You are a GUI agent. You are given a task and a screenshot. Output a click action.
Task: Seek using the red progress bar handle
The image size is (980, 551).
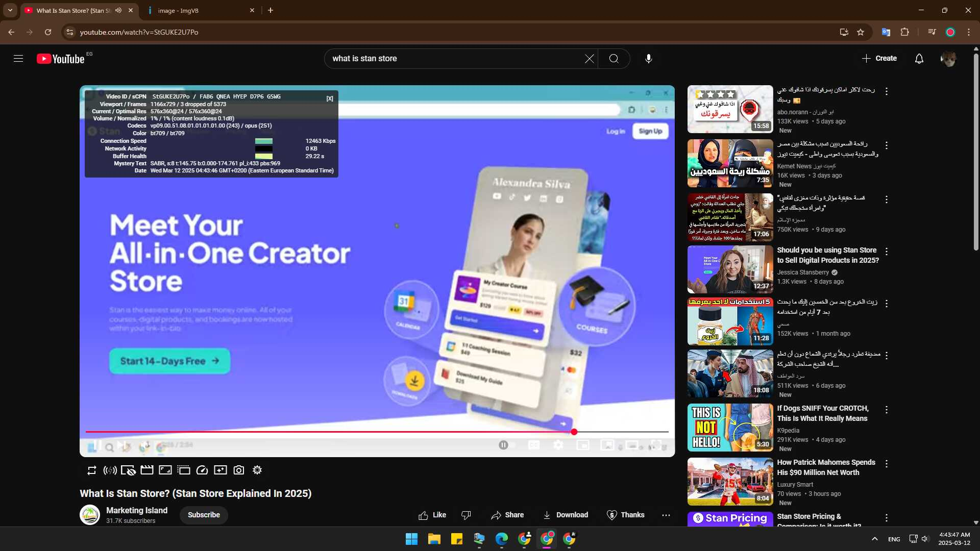[x=574, y=432]
